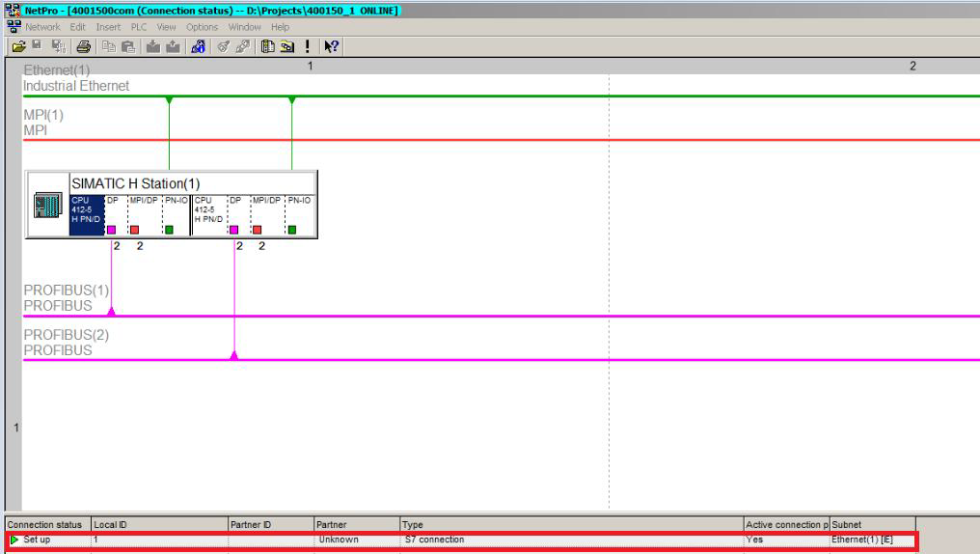Click the Download to PLC icon

click(x=153, y=46)
